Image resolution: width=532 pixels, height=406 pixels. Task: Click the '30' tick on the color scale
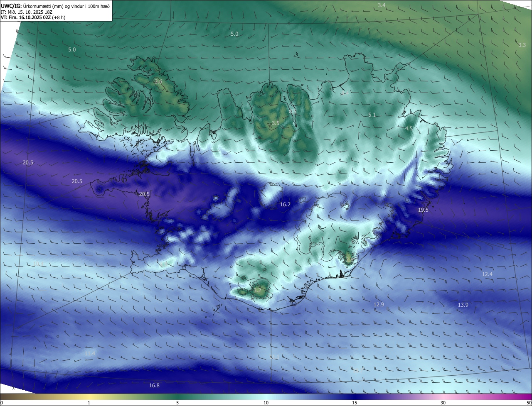pos(443,403)
